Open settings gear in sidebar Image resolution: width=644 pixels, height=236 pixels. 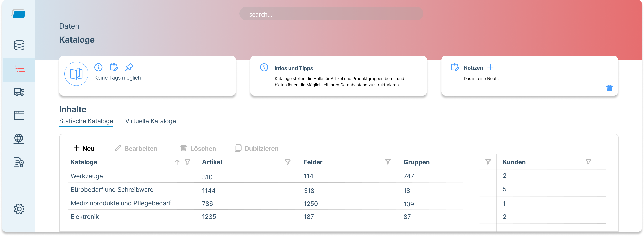[19, 209]
